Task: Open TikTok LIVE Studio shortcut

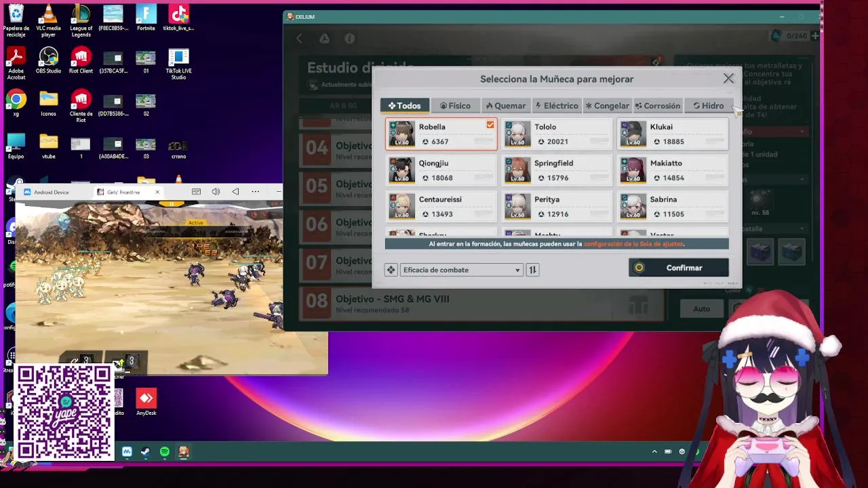Action: pyautogui.click(x=178, y=64)
